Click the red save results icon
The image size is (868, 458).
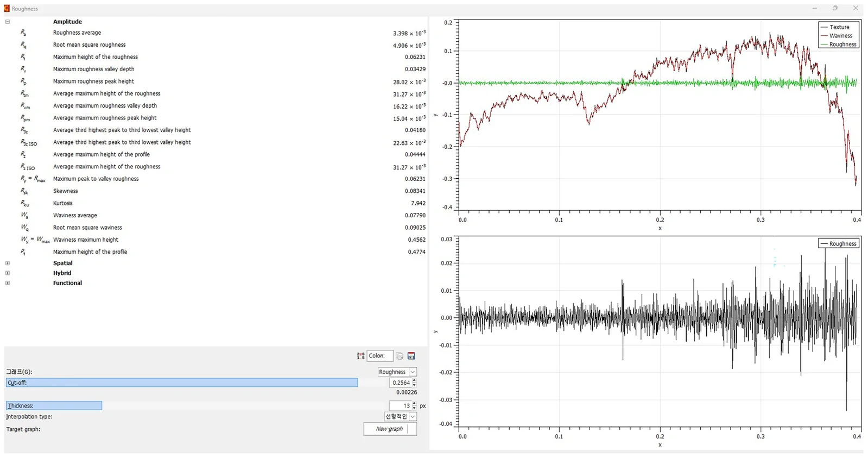[411, 356]
